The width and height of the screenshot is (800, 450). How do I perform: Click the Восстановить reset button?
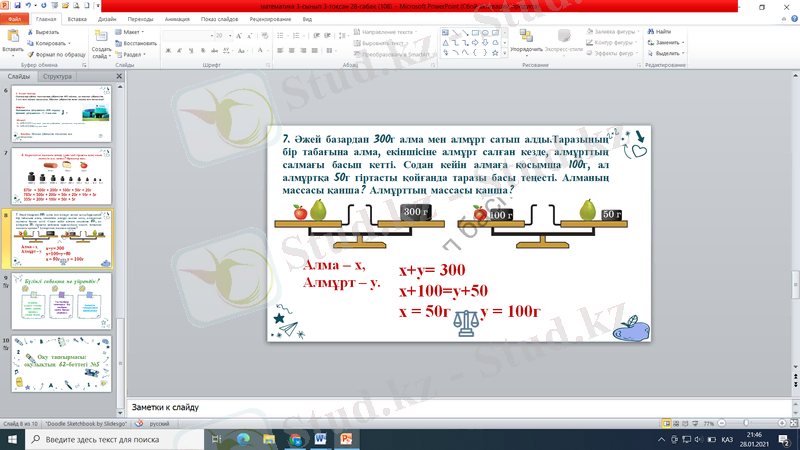click(x=136, y=43)
